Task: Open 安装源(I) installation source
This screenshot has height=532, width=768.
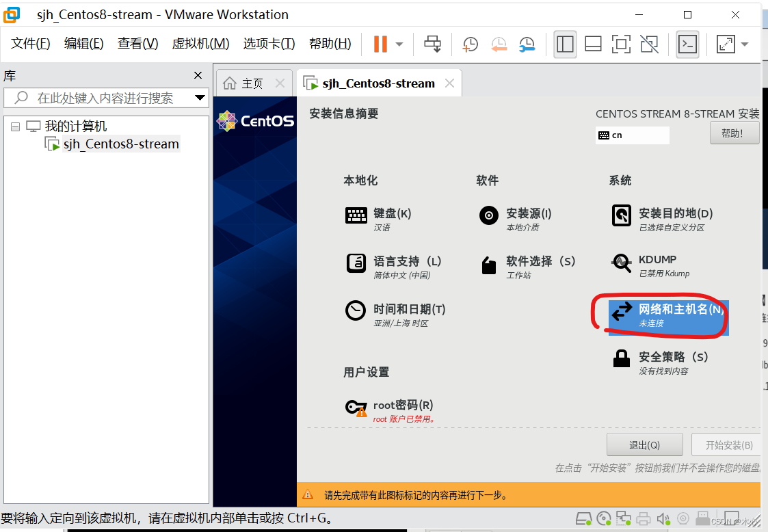Action: pyautogui.click(x=515, y=219)
